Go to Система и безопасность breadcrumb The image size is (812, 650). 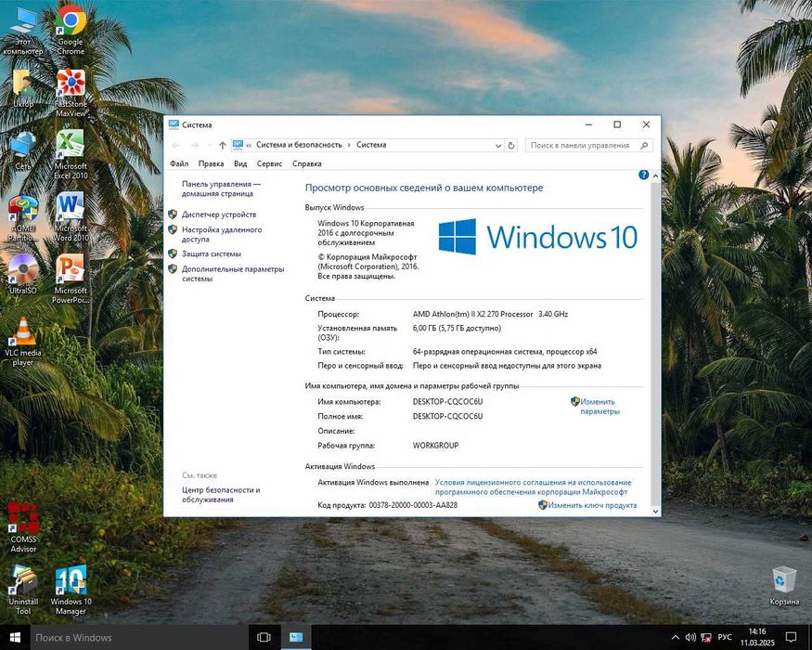[x=299, y=145]
